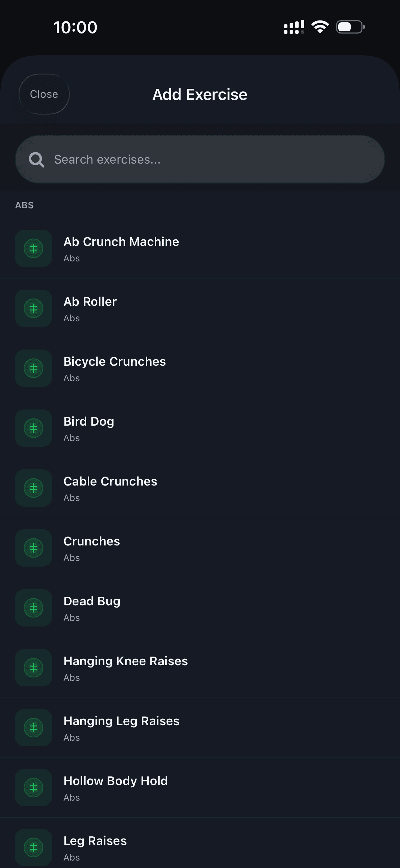The image size is (400, 868).
Task: Tap the battery indicator in the status bar
Action: pos(349,27)
